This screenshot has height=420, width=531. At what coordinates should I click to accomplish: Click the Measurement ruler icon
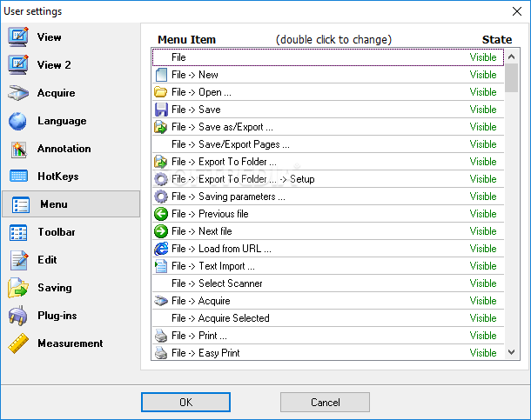click(18, 343)
